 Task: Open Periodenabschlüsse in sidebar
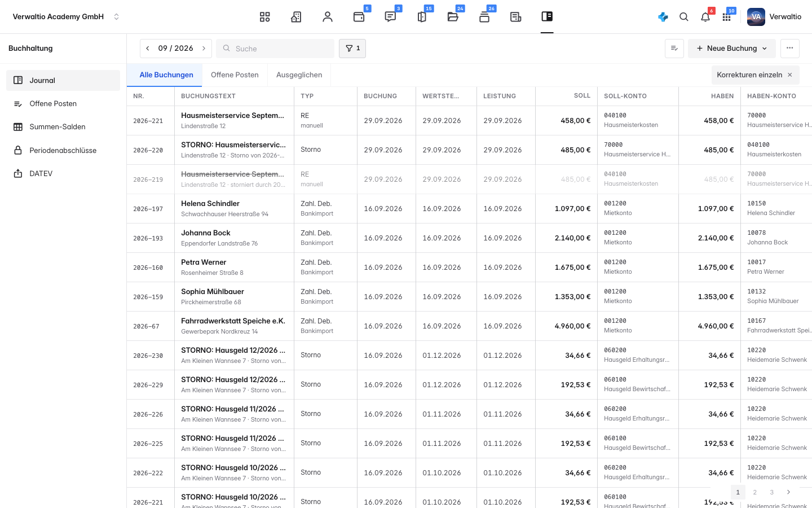(x=63, y=151)
